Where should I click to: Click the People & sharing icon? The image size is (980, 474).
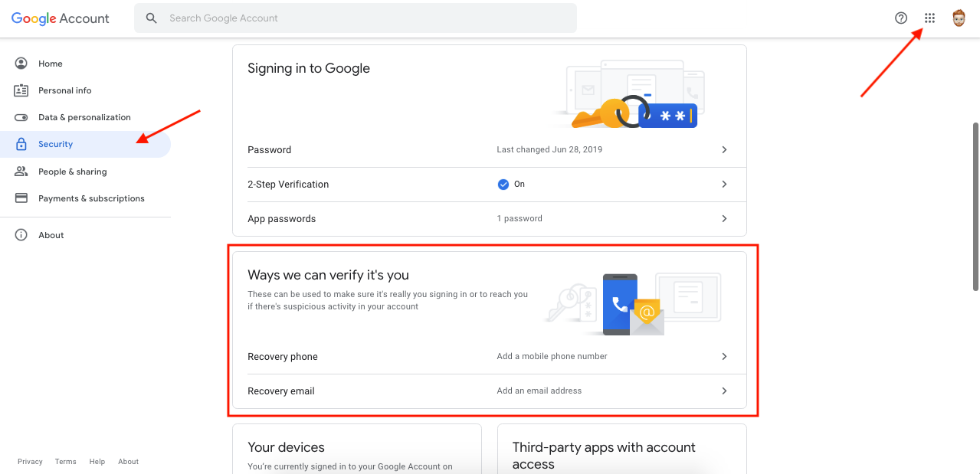coord(21,172)
